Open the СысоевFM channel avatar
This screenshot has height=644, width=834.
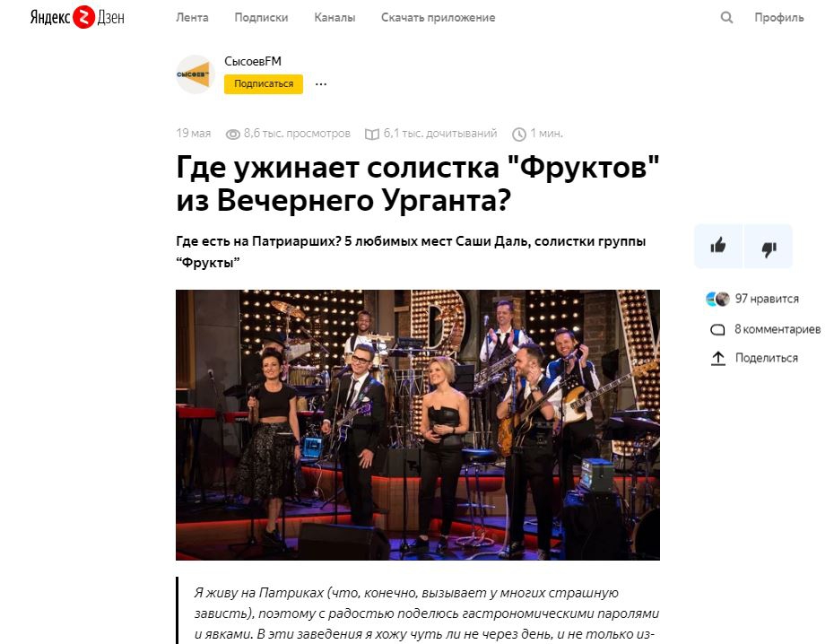click(195, 74)
